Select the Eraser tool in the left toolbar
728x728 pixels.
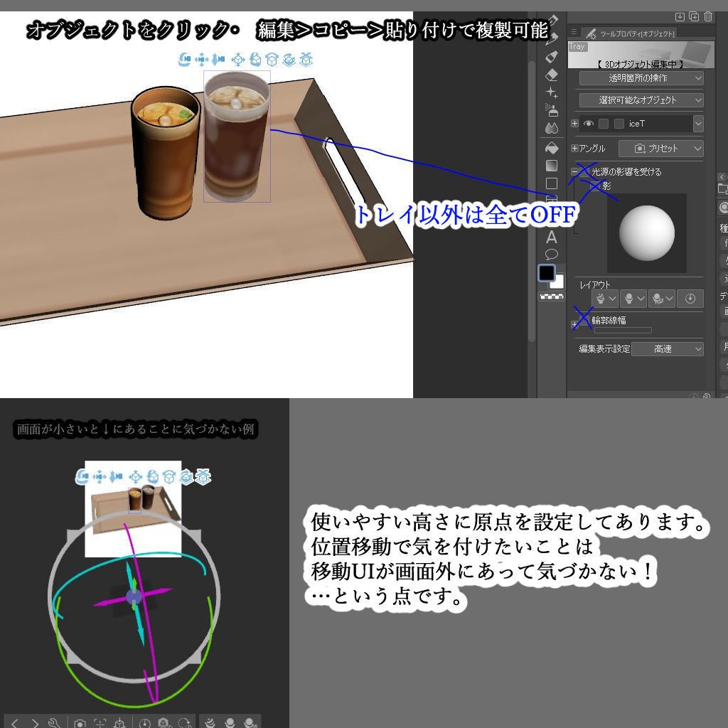(x=552, y=74)
